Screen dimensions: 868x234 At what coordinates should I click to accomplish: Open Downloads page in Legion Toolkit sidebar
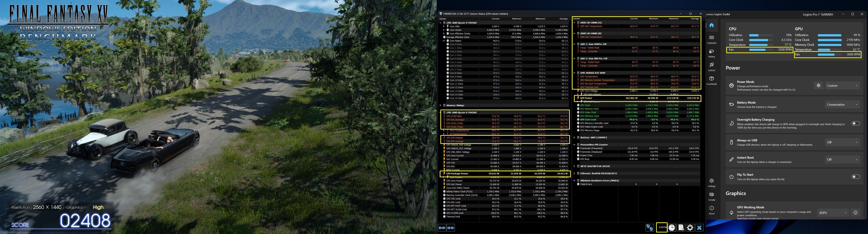[712, 81]
